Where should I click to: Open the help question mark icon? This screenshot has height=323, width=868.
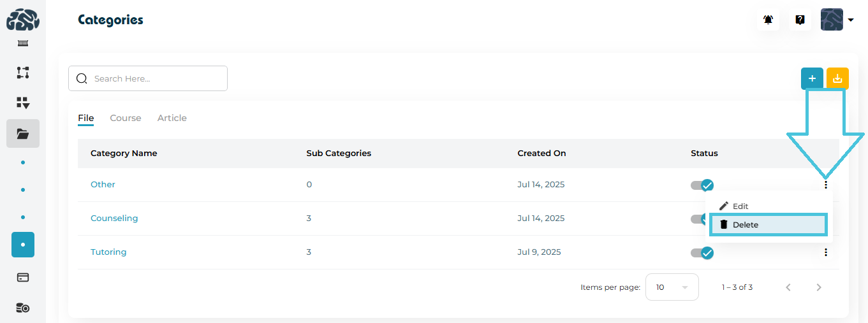(800, 20)
